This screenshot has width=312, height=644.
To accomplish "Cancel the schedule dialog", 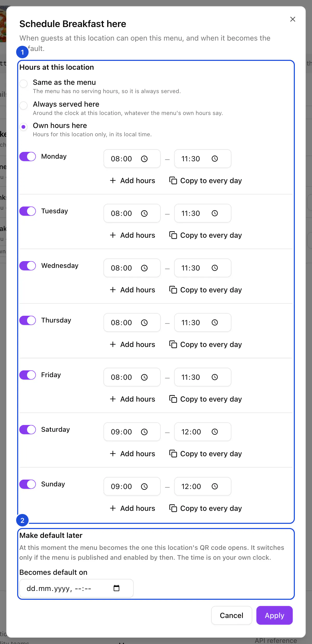I will pos(232,615).
